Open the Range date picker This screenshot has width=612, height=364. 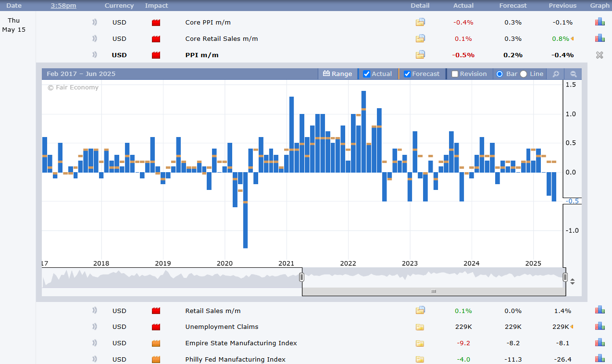337,74
